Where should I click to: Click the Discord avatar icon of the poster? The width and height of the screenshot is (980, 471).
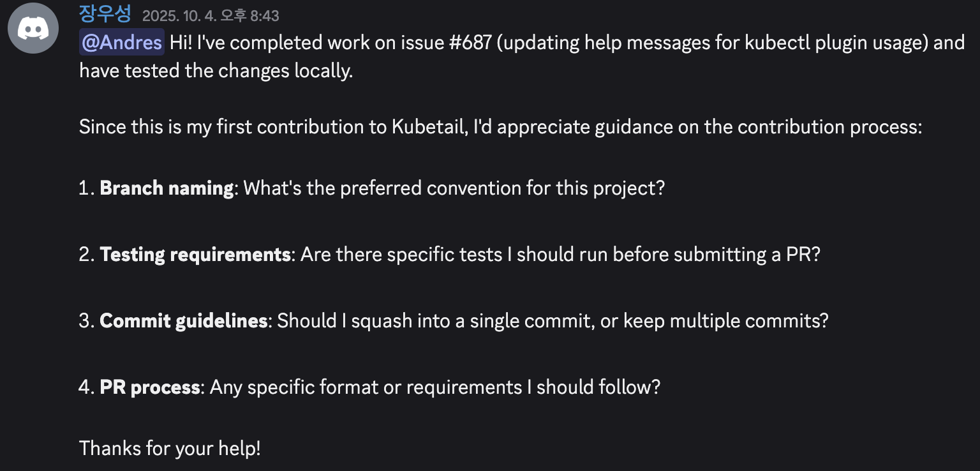[x=33, y=28]
